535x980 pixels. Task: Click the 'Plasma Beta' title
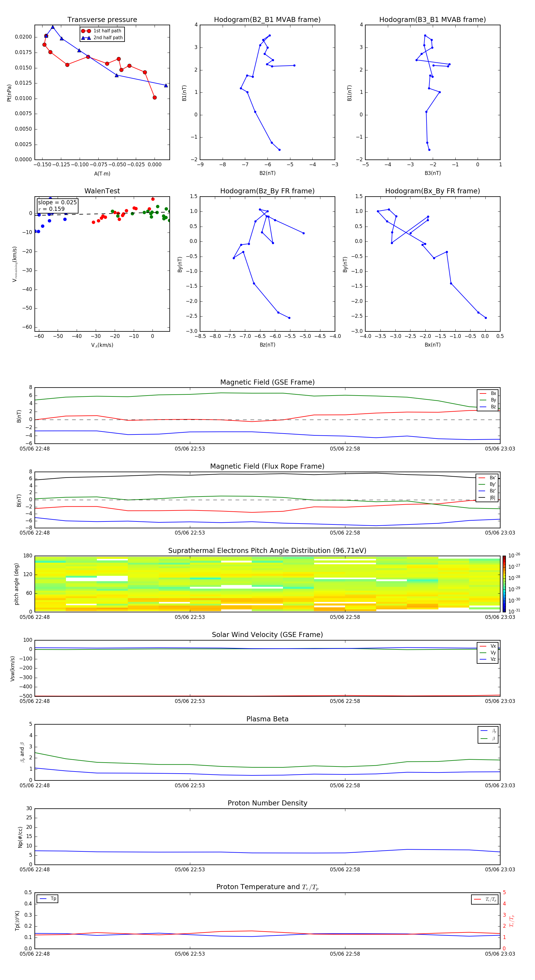[267, 719]
